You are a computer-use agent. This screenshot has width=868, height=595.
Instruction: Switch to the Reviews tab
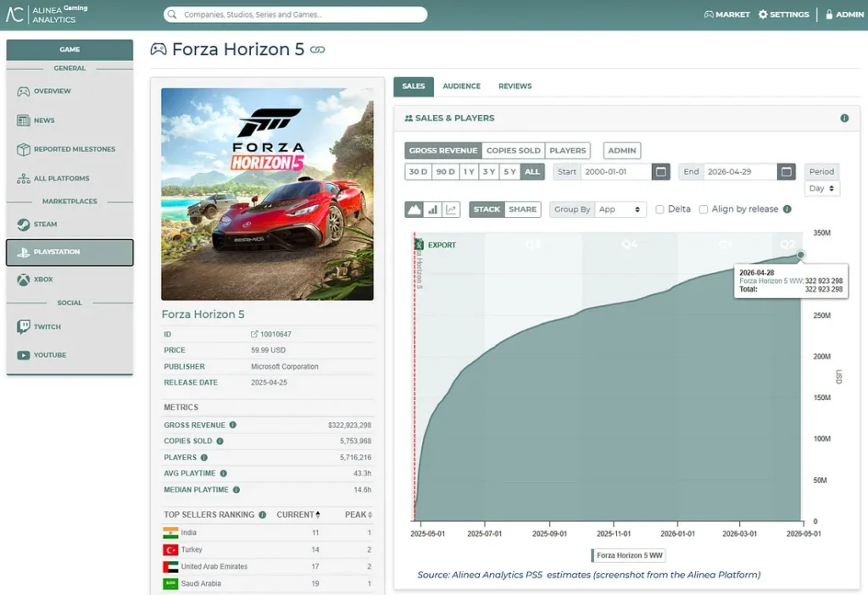[x=515, y=86]
